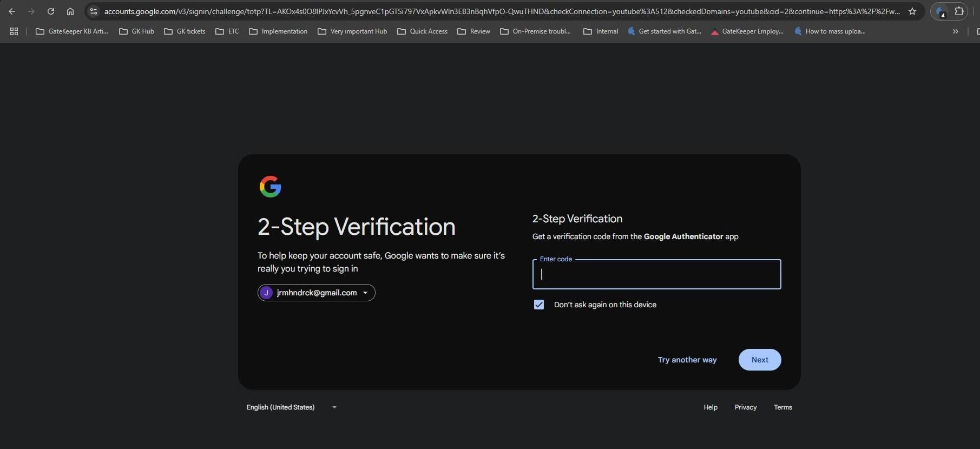Click the address bar URL
This screenshot has height=449, width=980.
coord(502,11)
